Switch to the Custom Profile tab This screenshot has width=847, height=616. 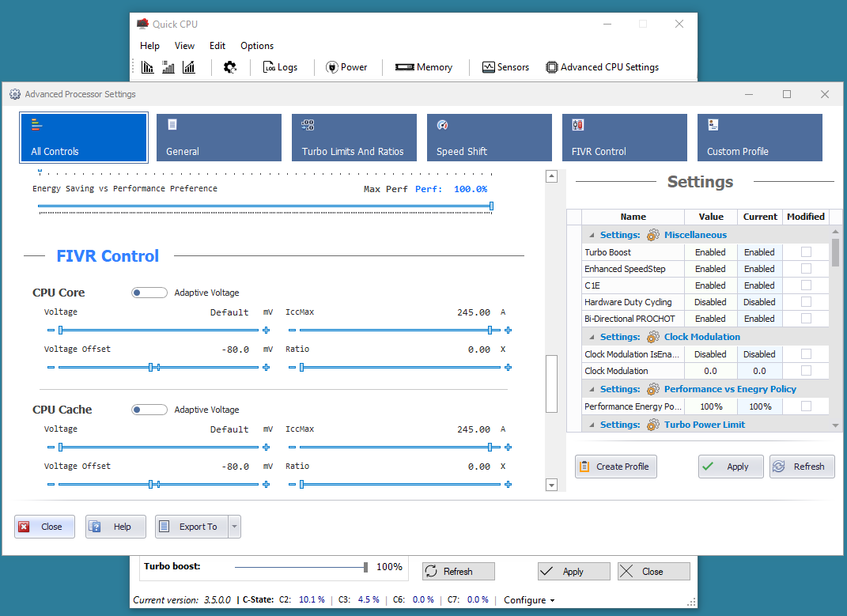tap(759, 138)
